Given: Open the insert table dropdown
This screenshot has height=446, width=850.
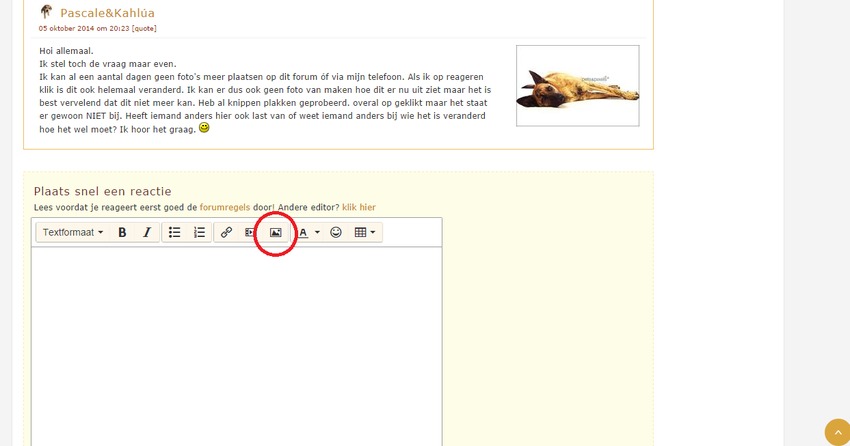Looking at the screenshot, I should tap(365, 232).
